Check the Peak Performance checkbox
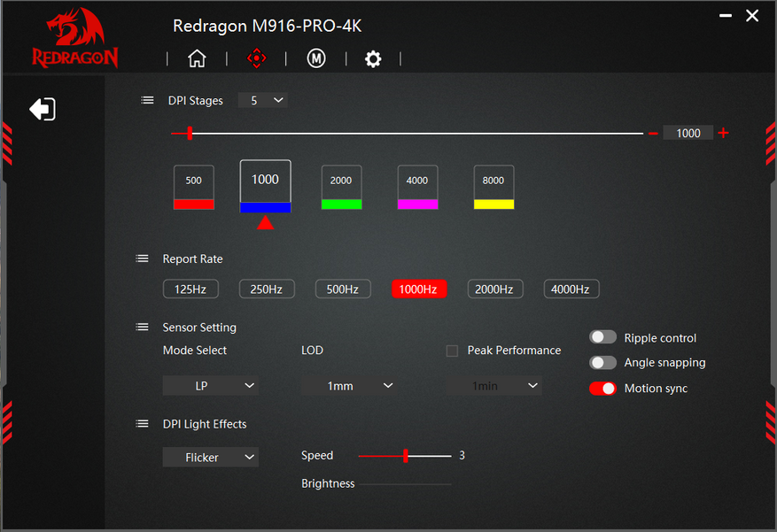The image size is (777, 532). (452, 351)
